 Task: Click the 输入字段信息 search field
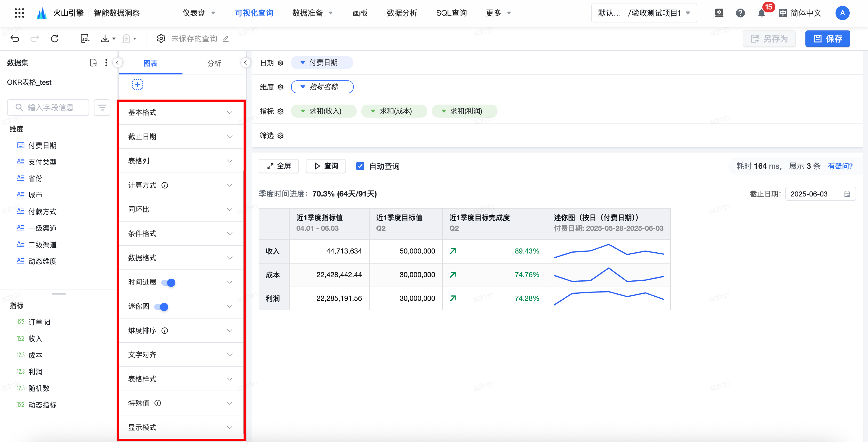pos(48,108)
